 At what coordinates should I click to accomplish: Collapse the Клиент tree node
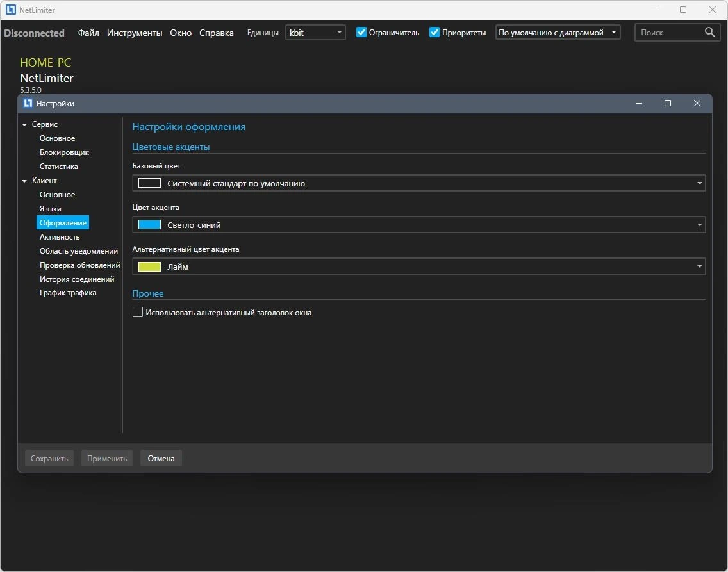pyautogui.click(x=24, y=181)
